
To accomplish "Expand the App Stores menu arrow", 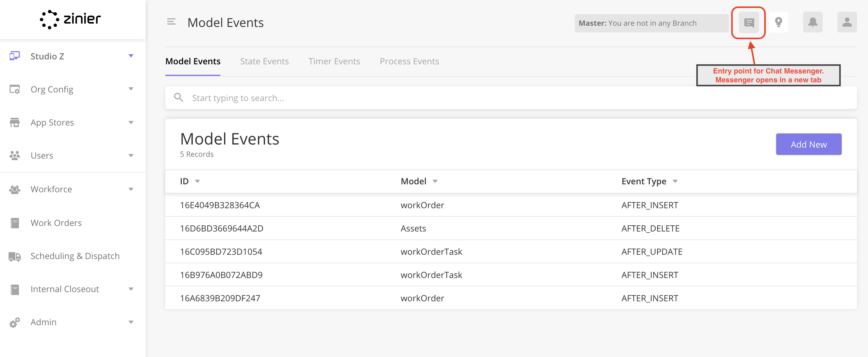I will [x=131, y=122].
